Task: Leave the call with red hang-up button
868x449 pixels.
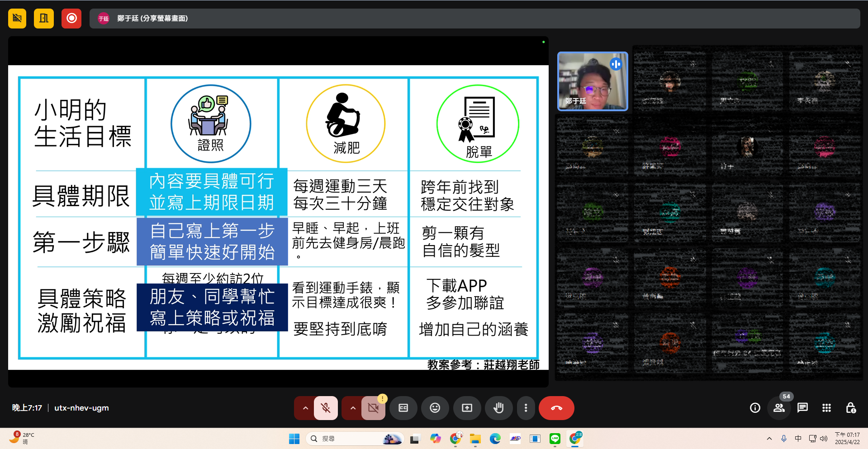Action: tap(556, 408)
